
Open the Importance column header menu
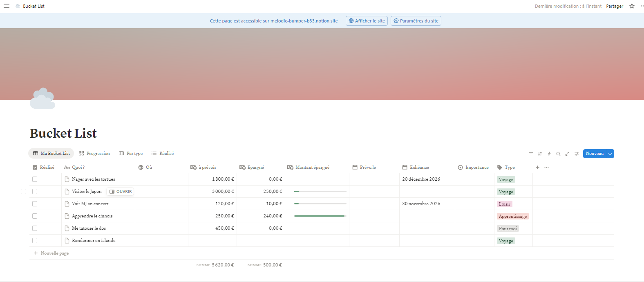pyautogui.click(x=474, y=167)
